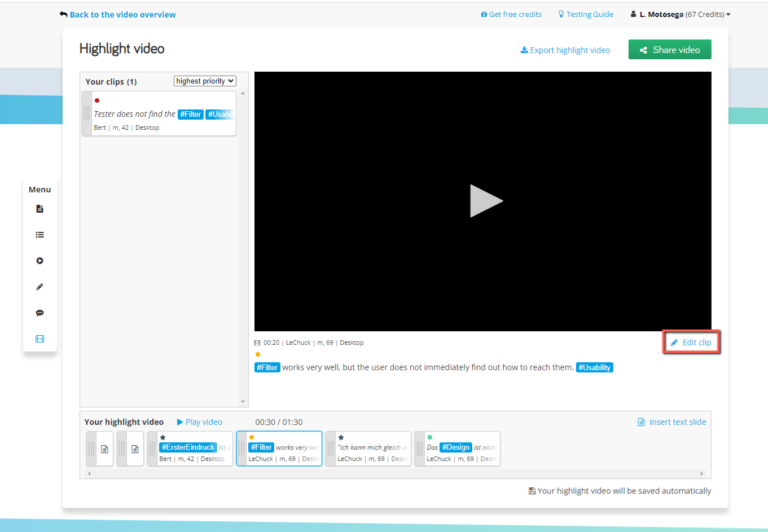Grab the drag handle of the Das #Design clip
This screenshot has height=532, width=768.
coord(420,449)
